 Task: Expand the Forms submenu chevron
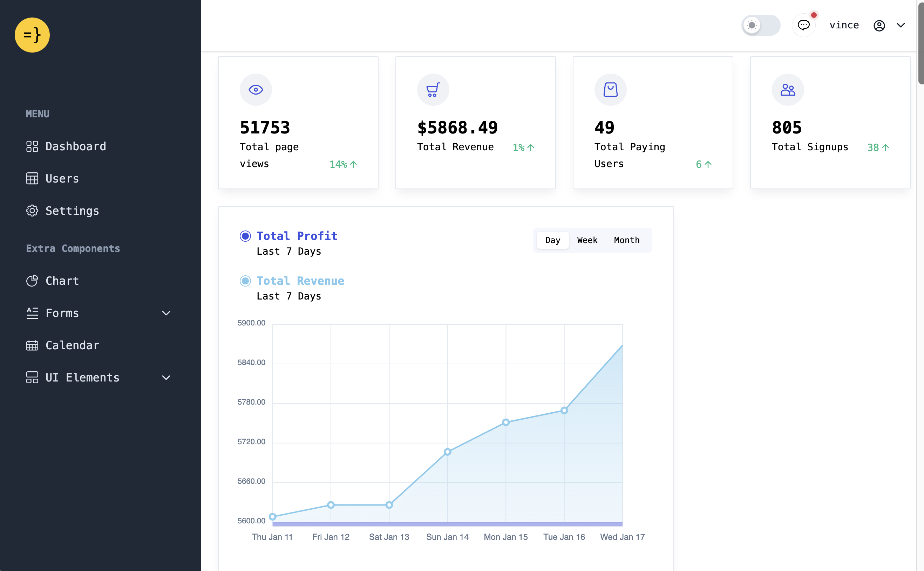click(166, 313)
